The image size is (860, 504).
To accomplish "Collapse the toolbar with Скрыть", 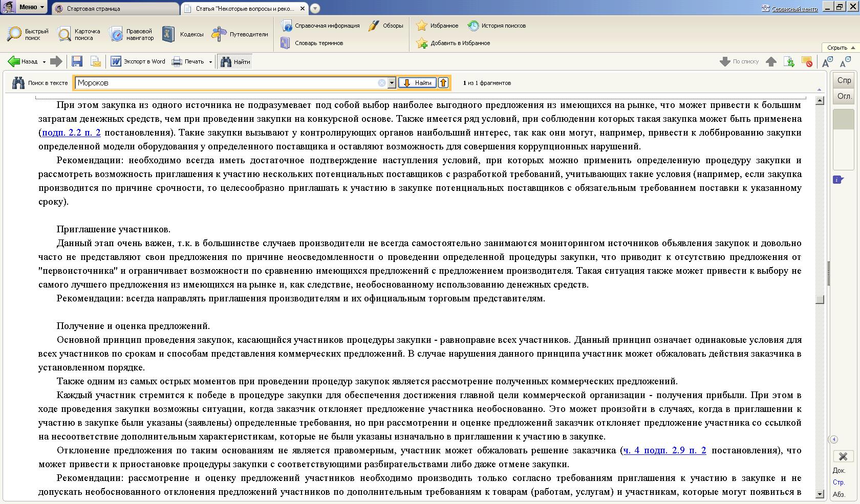I will click(841, 48).
